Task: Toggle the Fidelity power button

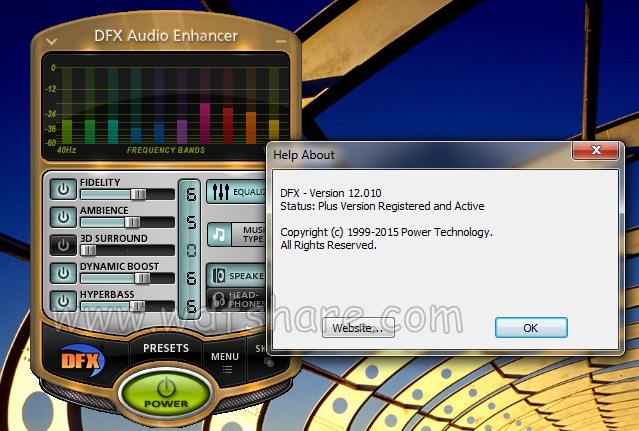Action: [63, 189]
